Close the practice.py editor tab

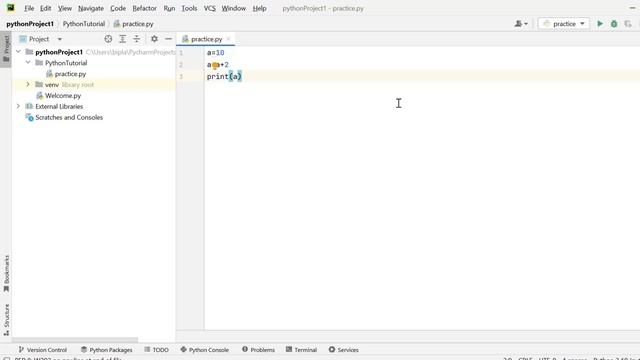point(229,39)
